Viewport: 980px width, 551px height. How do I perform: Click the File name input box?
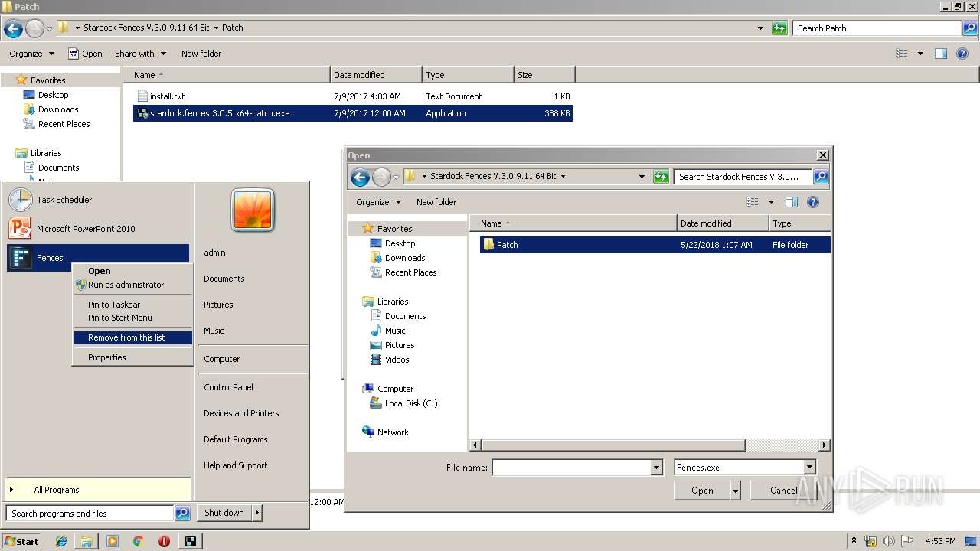(571, 468)
